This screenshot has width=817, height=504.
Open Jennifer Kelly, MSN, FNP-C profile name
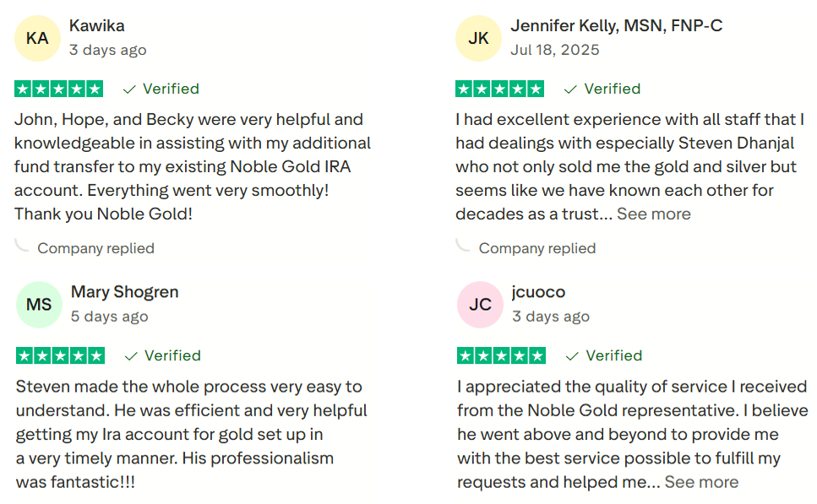pos(617,26)
